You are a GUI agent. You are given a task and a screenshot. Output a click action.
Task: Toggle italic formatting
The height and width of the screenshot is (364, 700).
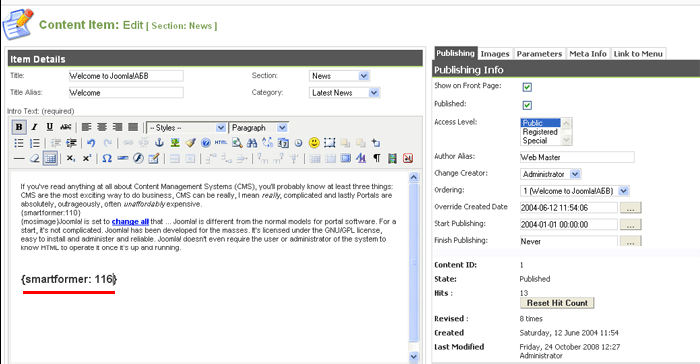coord(34,127)
